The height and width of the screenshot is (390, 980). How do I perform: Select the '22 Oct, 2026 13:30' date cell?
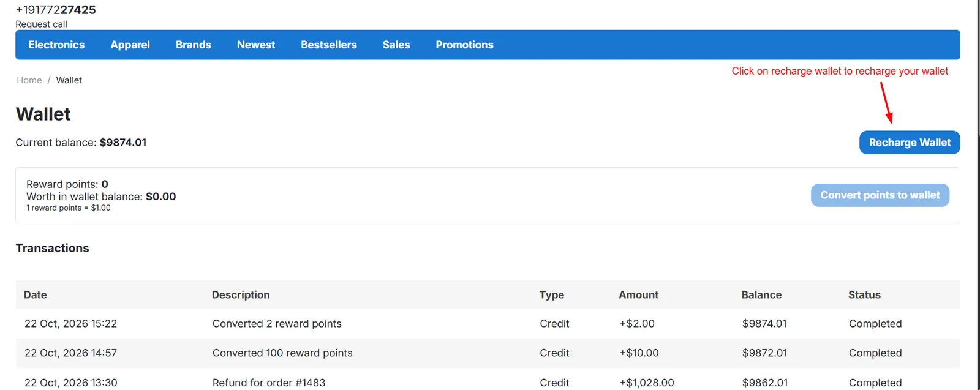pos(70,383)
